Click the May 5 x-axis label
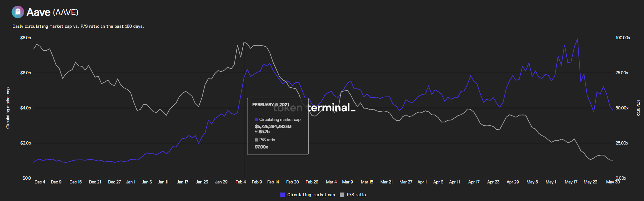Image resolution: width=644 pixels, height=201 pixels. tap(532, 182)
